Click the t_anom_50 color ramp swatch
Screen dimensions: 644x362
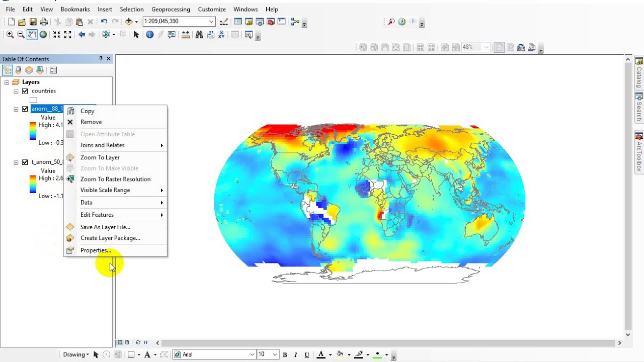[33, 184]
